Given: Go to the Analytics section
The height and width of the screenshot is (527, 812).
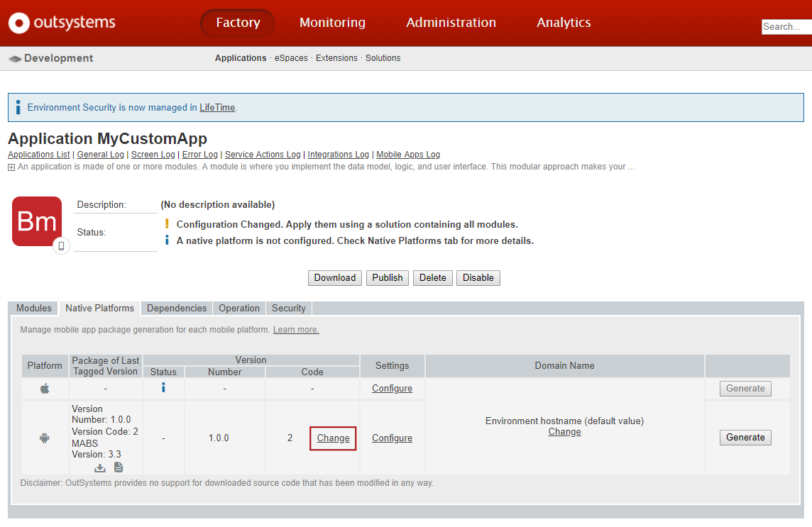Looking at the screenshot, I should (564, 22).
